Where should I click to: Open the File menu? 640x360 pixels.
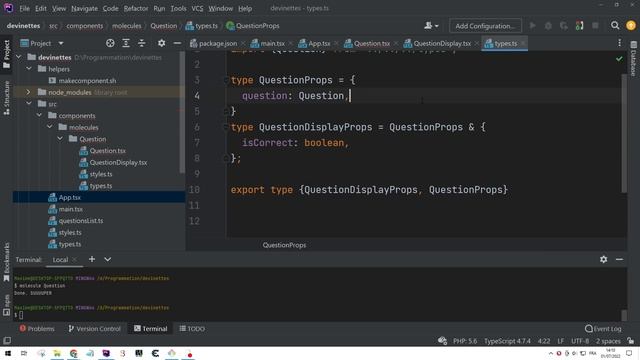tap(24, 8)
